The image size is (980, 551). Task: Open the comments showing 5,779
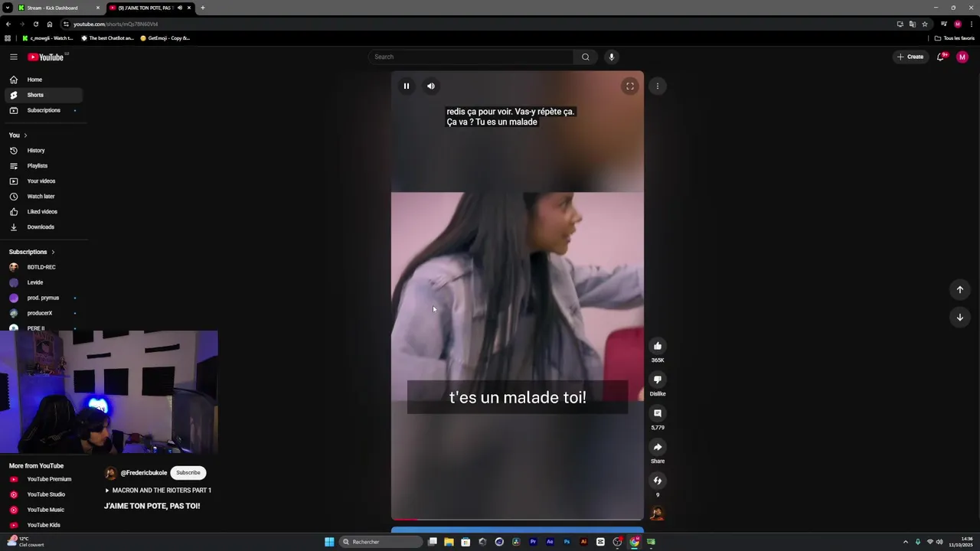(658, 413)
